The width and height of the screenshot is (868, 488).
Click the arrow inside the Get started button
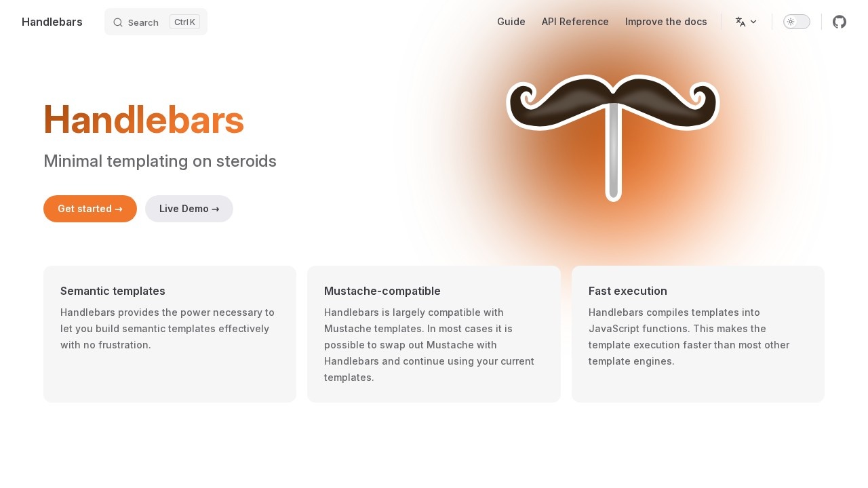point(119,209)
